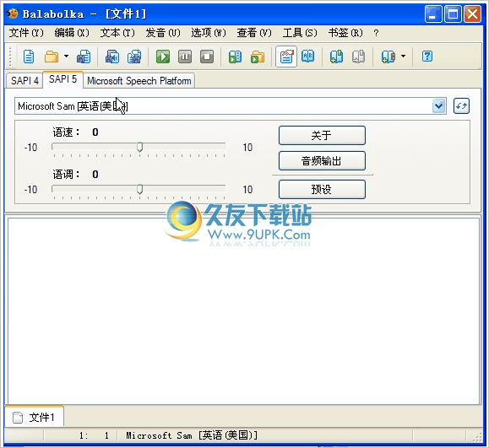Viewport: 489px width, 448px height.
Task: Click status bar text Microsoft Sam [英语 (美国)]
Action: coord(192,435)
